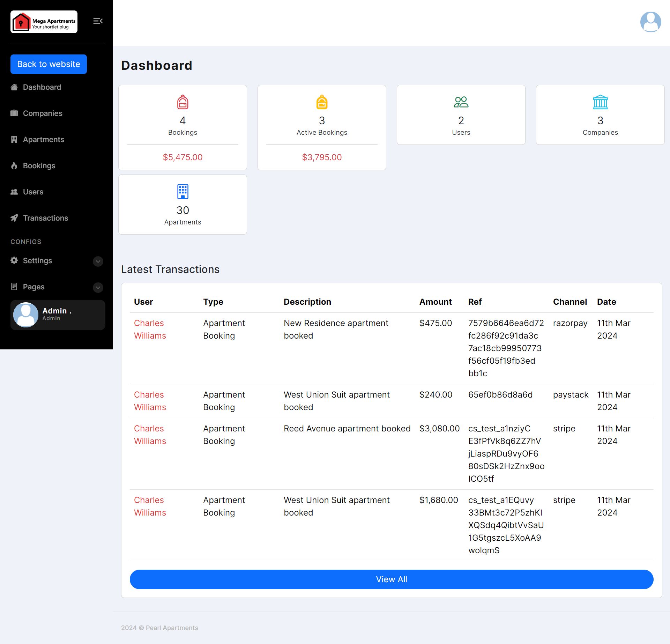The height and width of the screenshot is (644, 670).
Task: Click the Bookings flame icon in sidebar
Action: (x=14, y=165)
